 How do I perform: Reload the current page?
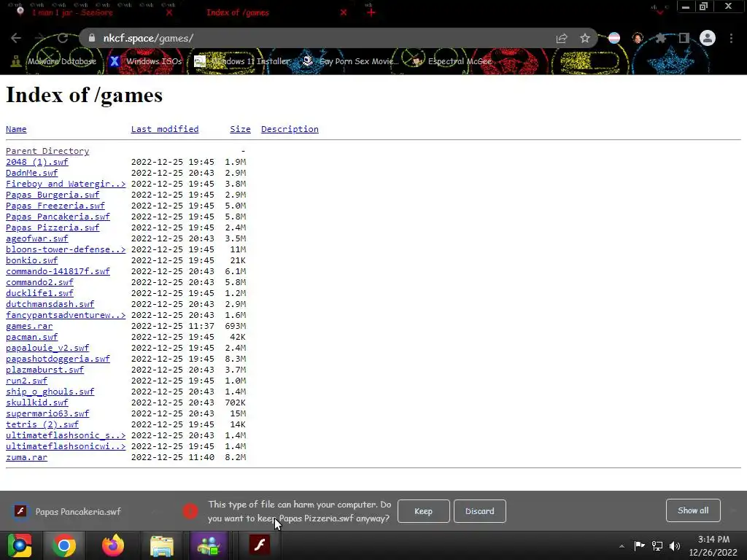click(63, 38)
